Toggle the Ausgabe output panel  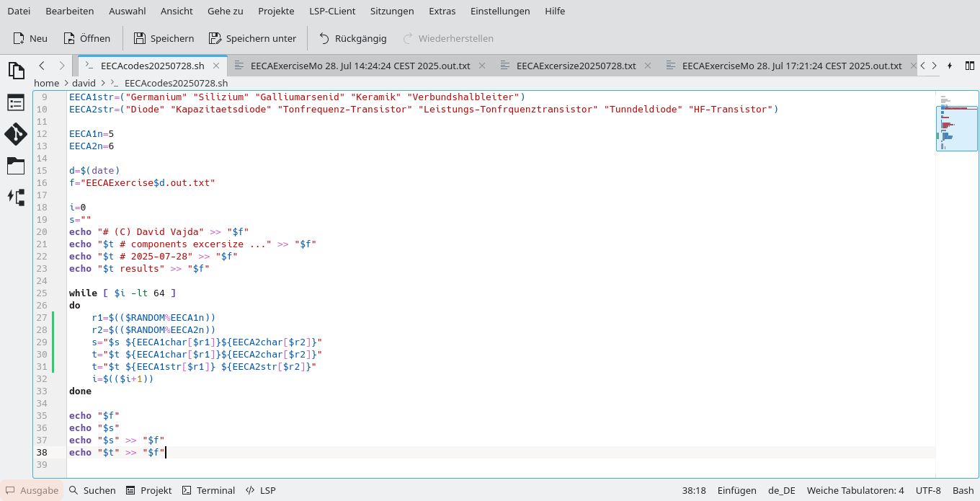(x=32, y=490)
